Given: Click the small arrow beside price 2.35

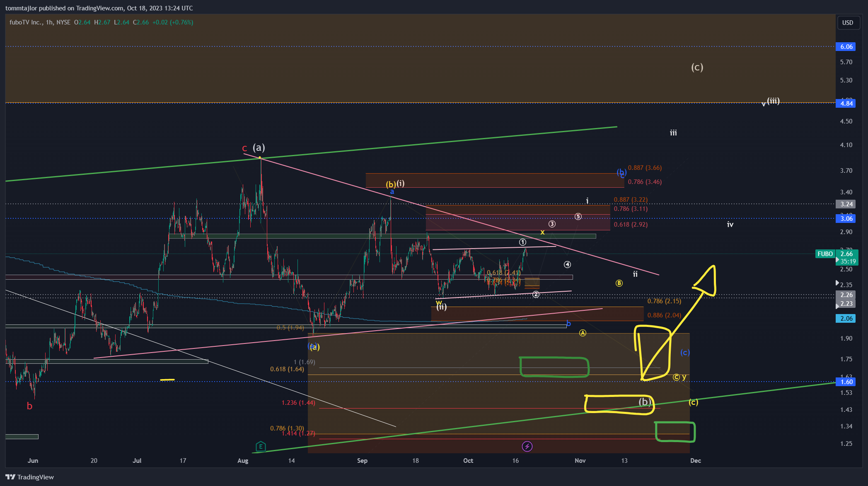Looking at the screenshot, I should (837, 283).
